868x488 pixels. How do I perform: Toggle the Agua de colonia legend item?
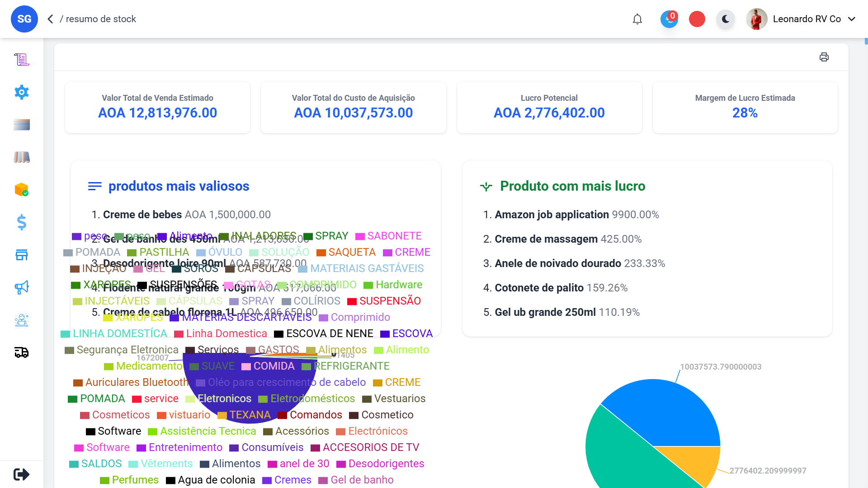(211, 480)
